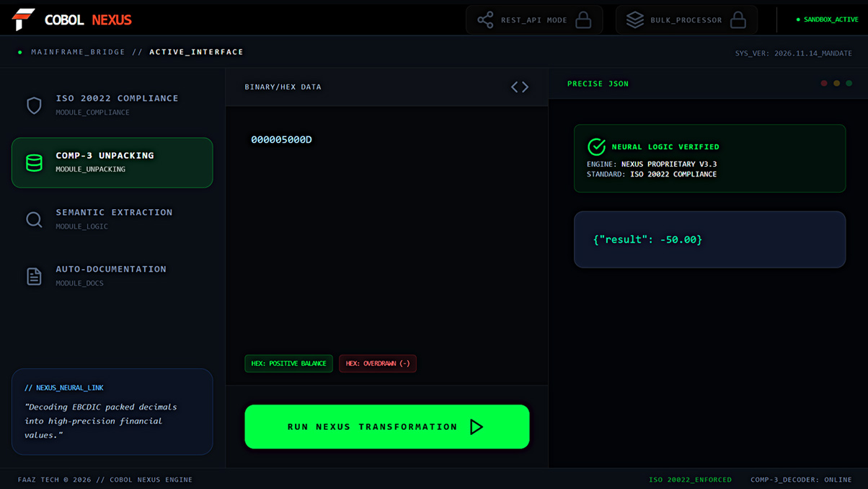Click the green dot in Precise JSON header
This screenshot has width=868, height=489.
(x=849, y=84)
